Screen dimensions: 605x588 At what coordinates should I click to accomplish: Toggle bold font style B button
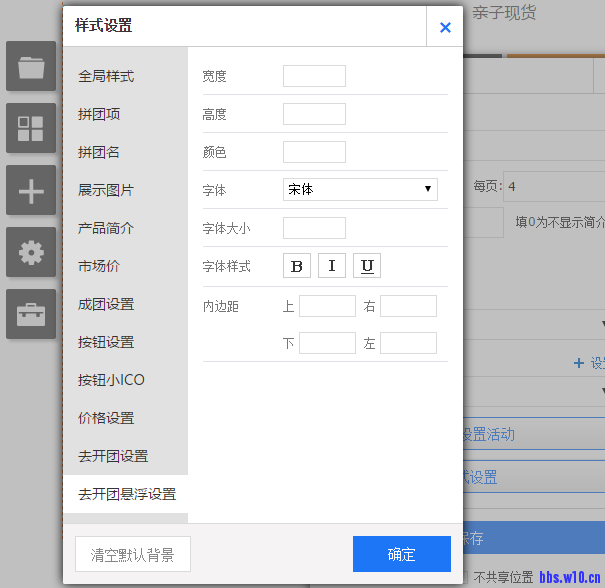click(297, 266)
